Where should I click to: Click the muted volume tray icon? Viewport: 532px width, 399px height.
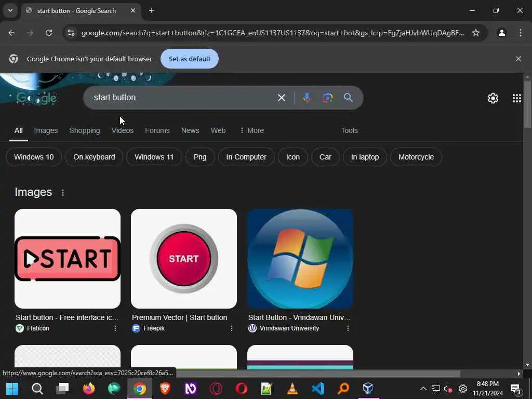[x=448, y=389]
